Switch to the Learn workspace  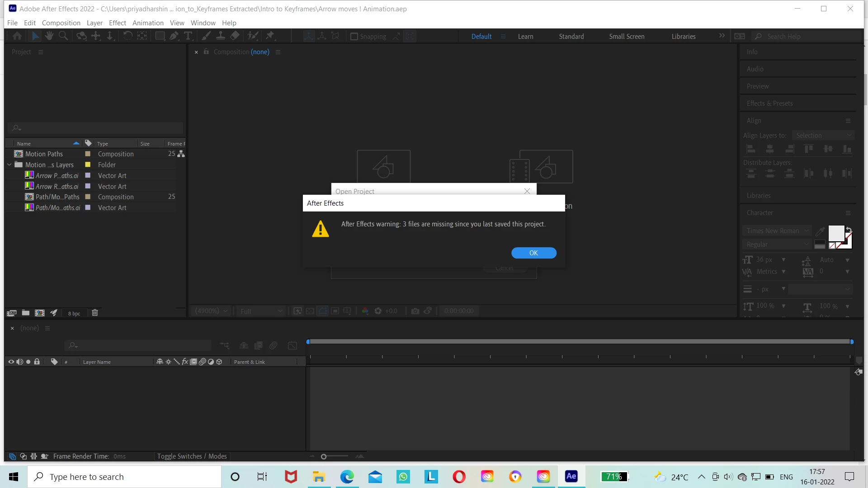tap(525, 37)
